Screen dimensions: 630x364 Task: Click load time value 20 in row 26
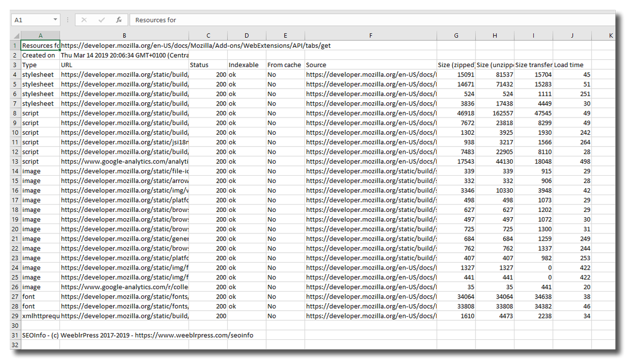click(x=572, y=287)
